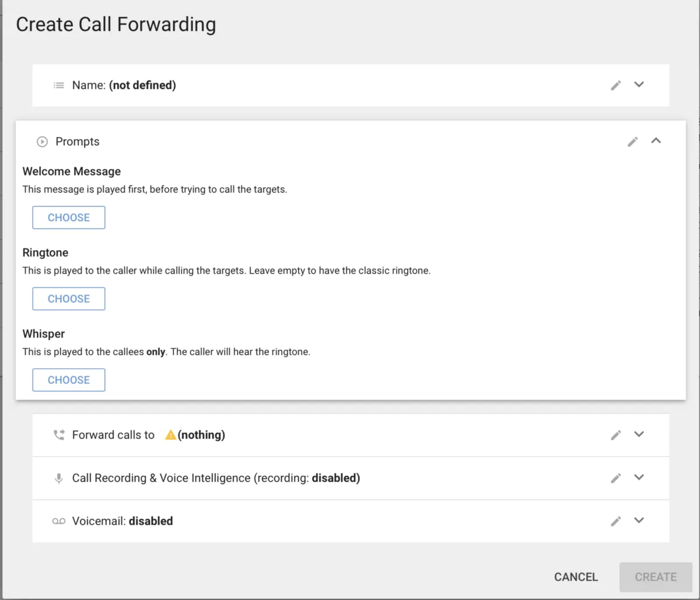Click the pencil edit icon in Name row
700x600 pixels.
coord(615,85)
